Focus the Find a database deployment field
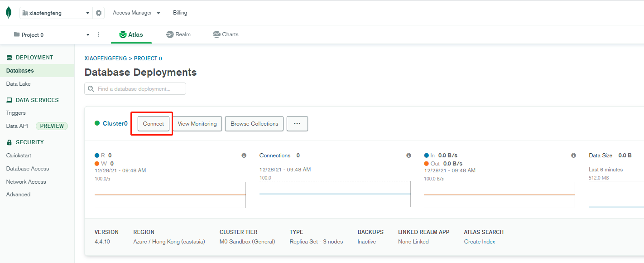The height and width of the screenshot is (263, 644). pyautogui.click(x=135, y=89)
